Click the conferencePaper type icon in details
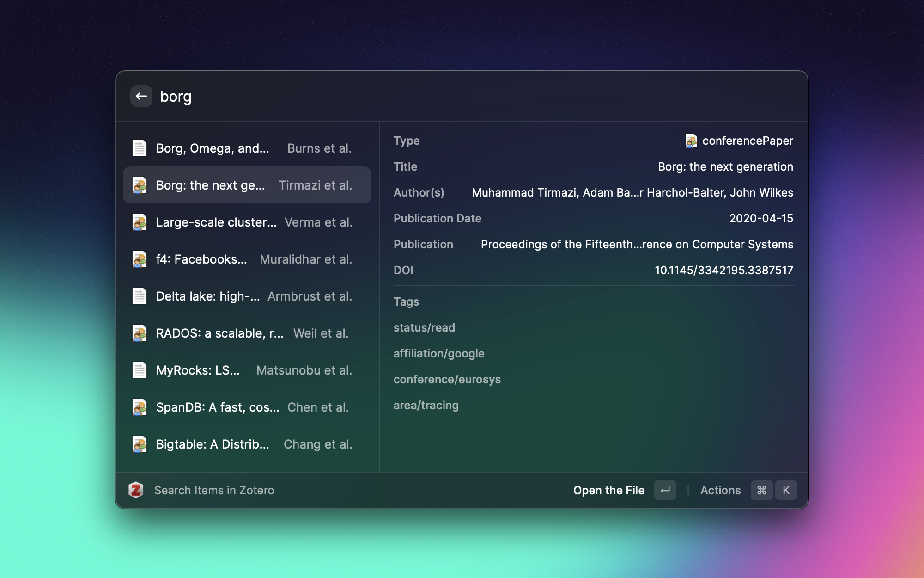The height and width of the screenshot is (578, 924). [x=691, y=141]
